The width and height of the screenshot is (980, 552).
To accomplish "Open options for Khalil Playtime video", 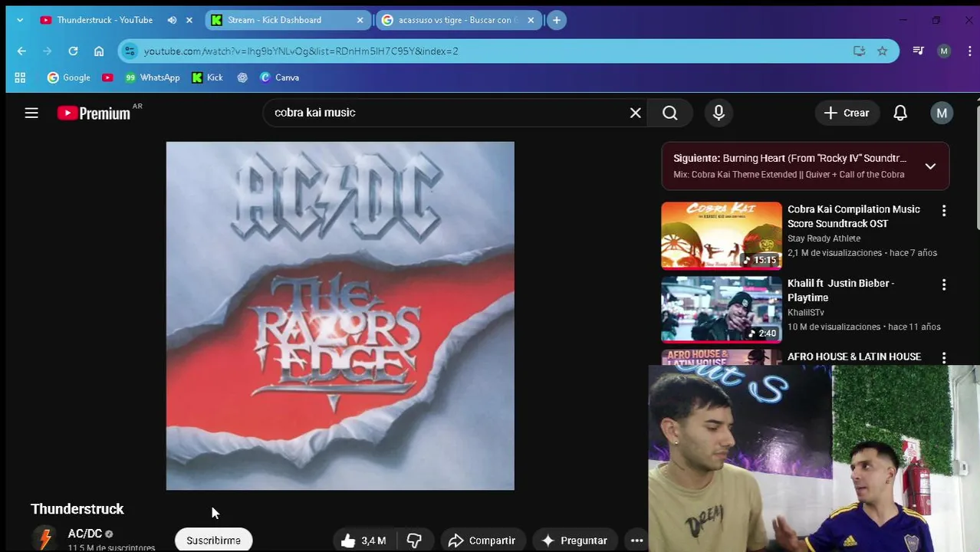I will point(944,284).
